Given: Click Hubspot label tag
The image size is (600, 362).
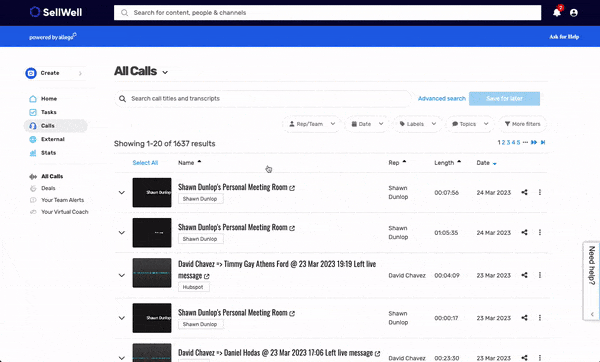Looking at the screenshot, I should pos(194,287).
